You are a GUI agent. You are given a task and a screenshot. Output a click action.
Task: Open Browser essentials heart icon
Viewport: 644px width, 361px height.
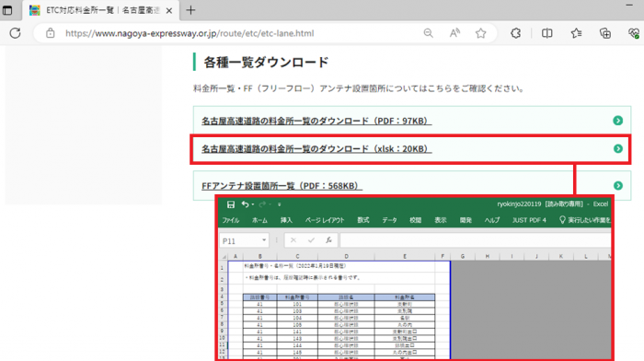(634, 33)
